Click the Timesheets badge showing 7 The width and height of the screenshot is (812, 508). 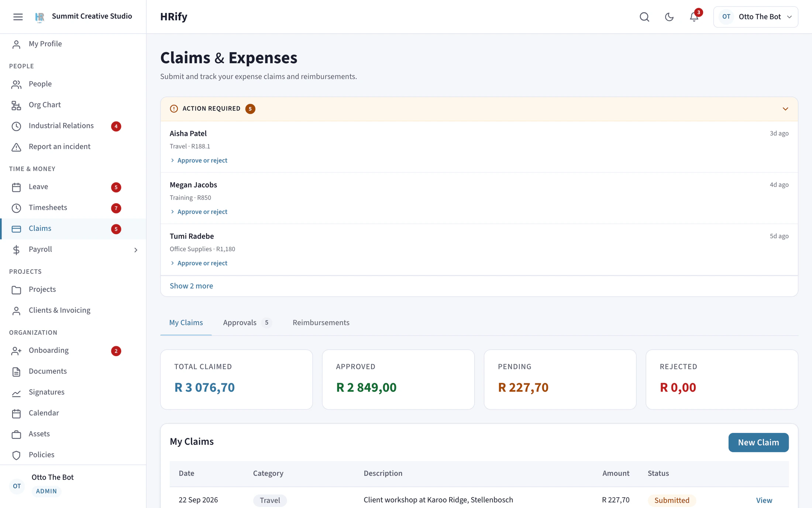pos(116,208)
